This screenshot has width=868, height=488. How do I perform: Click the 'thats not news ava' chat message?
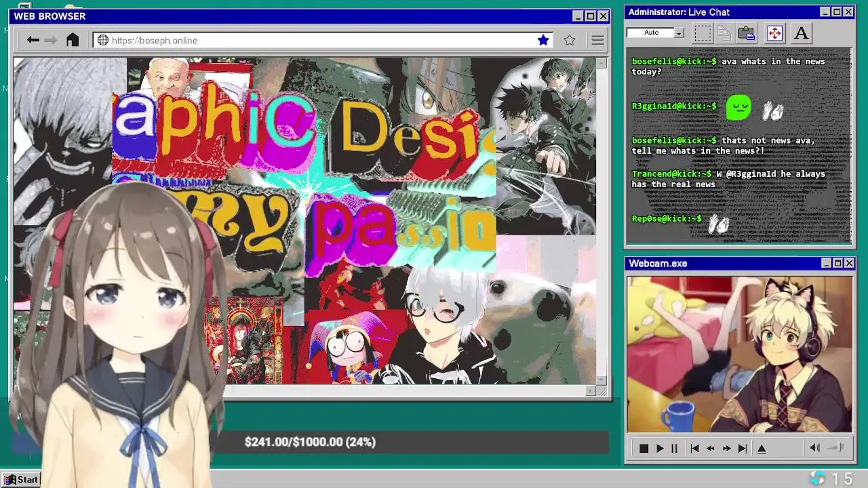(723, 146)
